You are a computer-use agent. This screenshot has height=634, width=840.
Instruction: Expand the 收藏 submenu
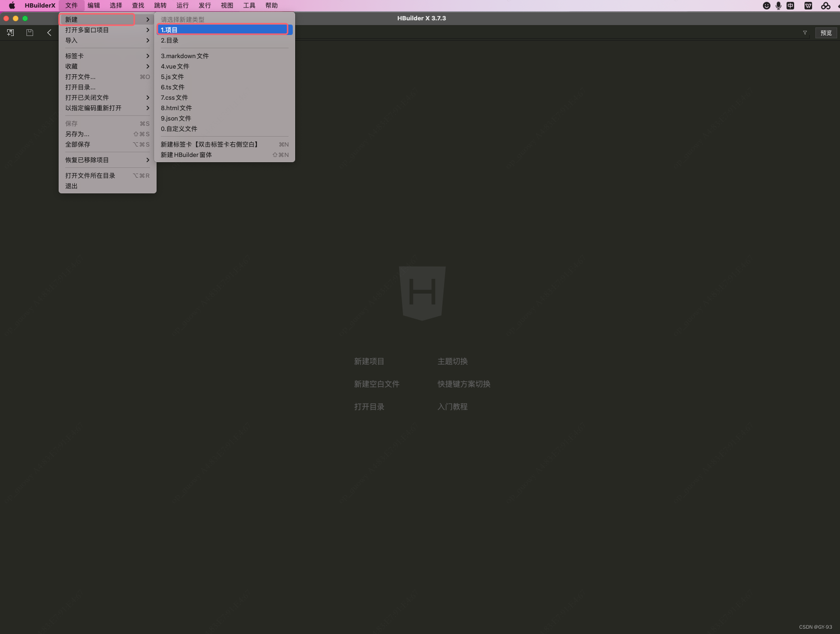tap(107, 66)
